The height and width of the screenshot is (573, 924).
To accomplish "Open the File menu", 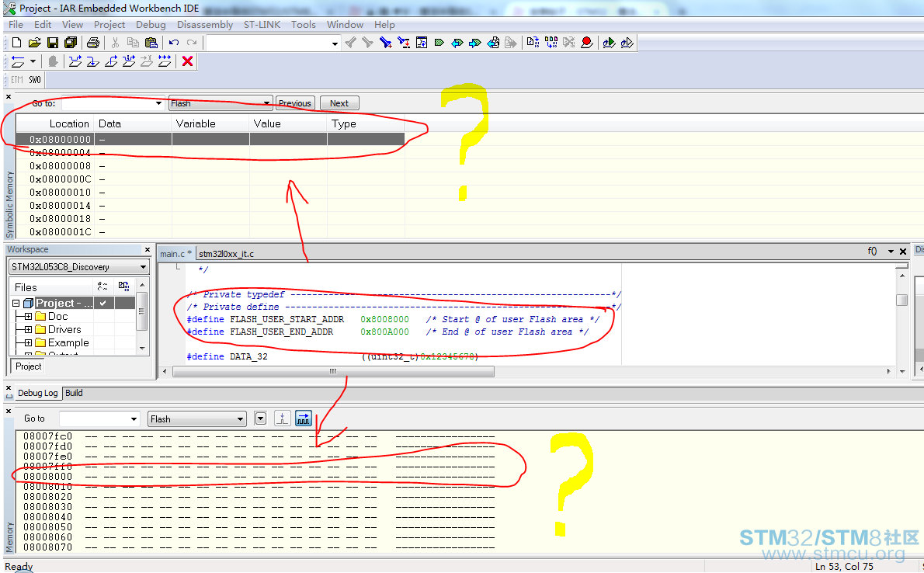I will [x=16, y=24].
